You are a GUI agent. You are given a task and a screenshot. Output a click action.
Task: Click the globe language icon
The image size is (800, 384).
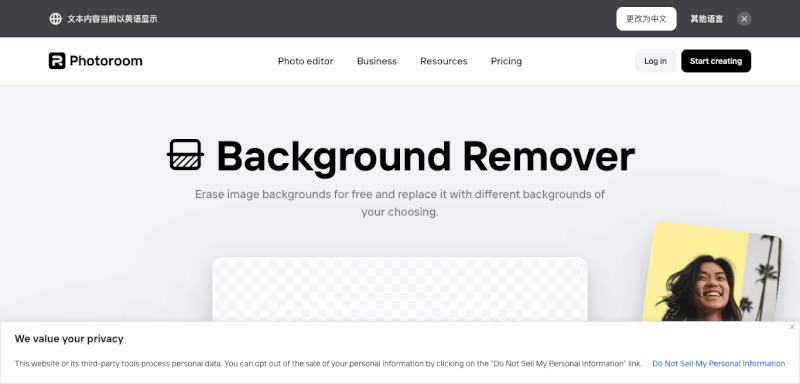pyautogui.click(x=55, y=19)
